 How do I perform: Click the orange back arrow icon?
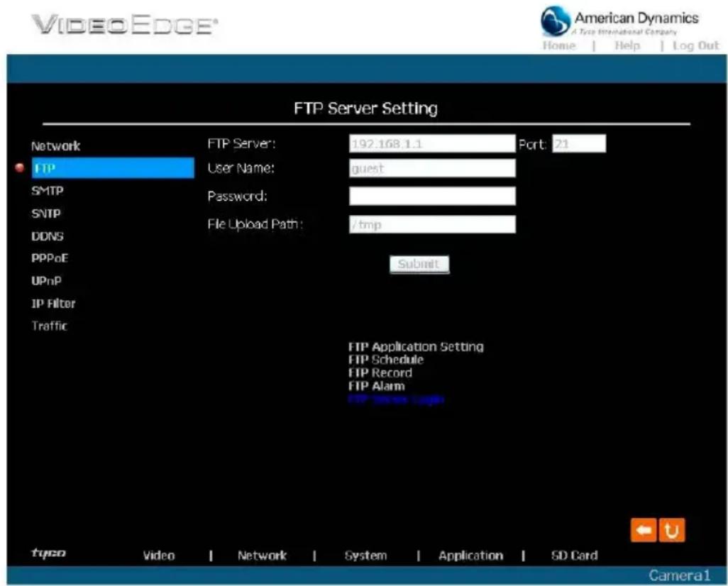[644, 530]
